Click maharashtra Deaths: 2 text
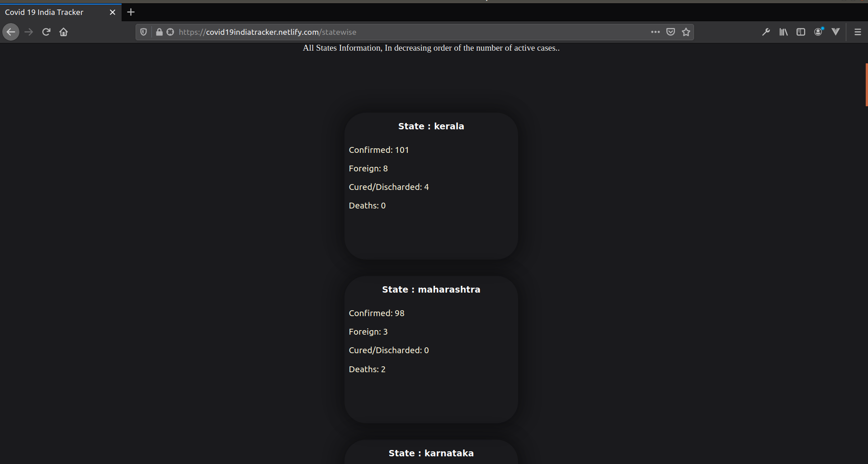 point(367,369)
